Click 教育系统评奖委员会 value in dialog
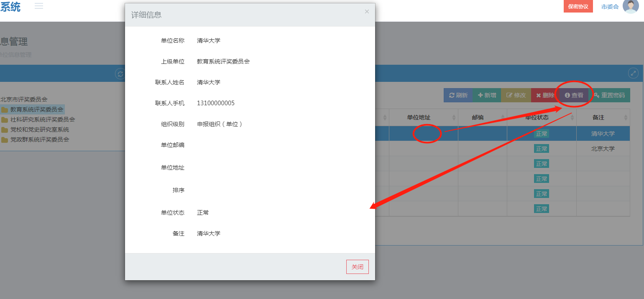The image size is (644, 299). (x=223, y=61)
